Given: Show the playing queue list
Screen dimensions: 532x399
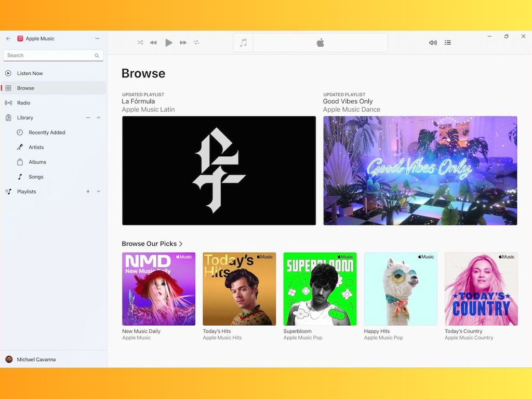Looking at the screenshot, I should 448,43.
